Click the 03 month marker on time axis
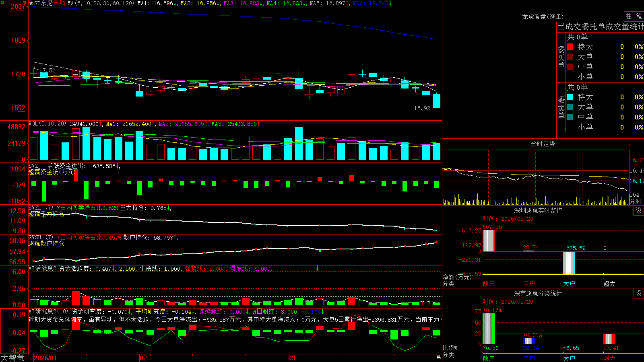This screenshot has height=362, width=644. [x=292, y=358]
